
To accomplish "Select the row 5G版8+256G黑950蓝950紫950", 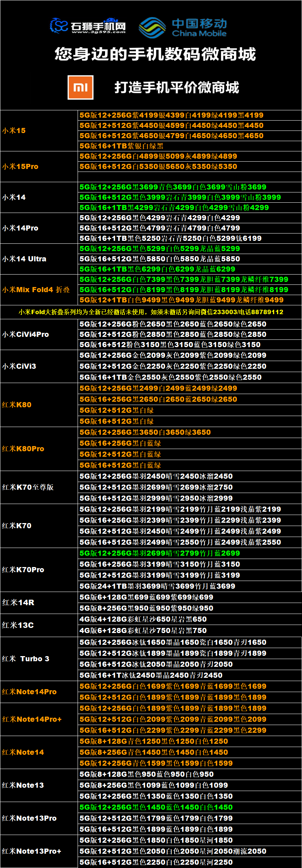I will pos(190,608).
